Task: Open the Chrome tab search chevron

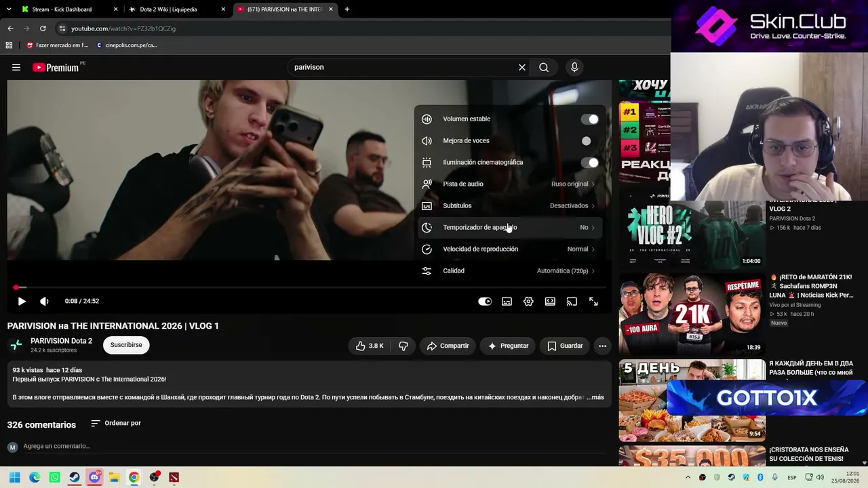Action: [7, 9]
